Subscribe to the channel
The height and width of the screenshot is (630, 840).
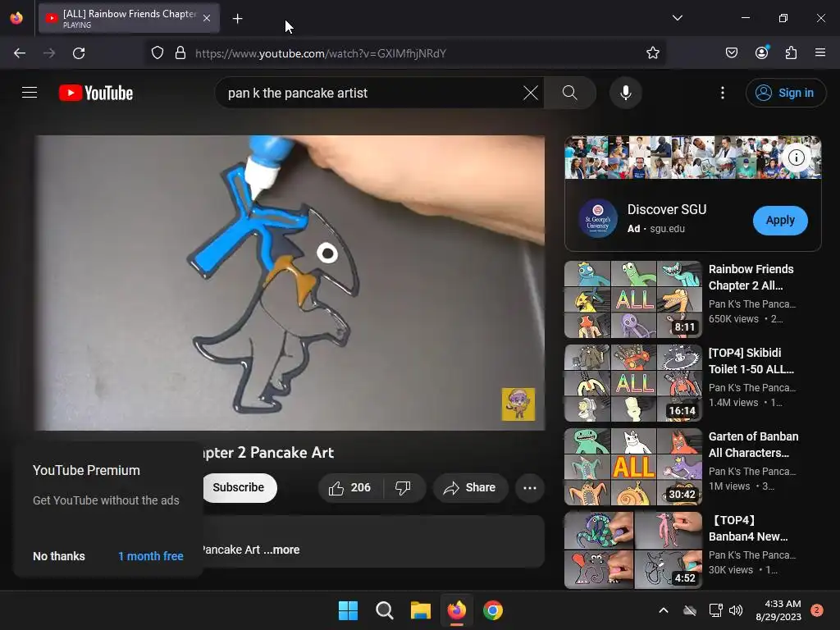point(240,487)
